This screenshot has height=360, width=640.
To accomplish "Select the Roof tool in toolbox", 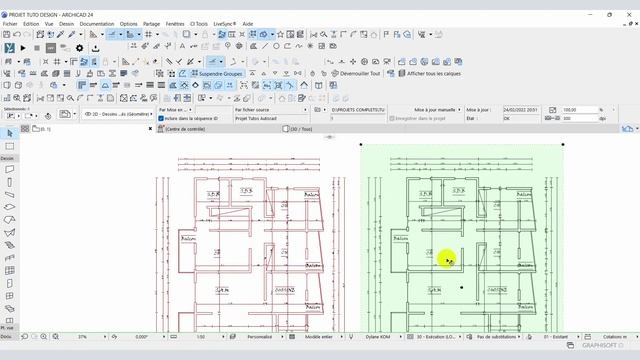I will point(10,220).
